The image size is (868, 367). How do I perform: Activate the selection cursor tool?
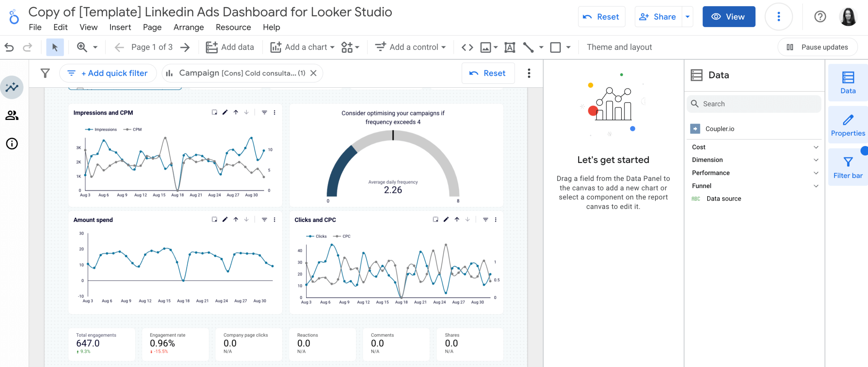pos(55,47)
